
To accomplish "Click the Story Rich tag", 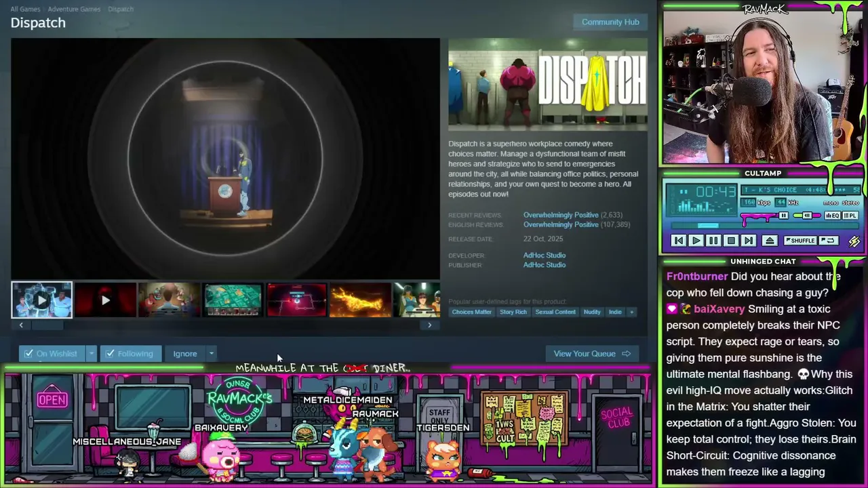I will pyautogui.click(x=513, y=312).
